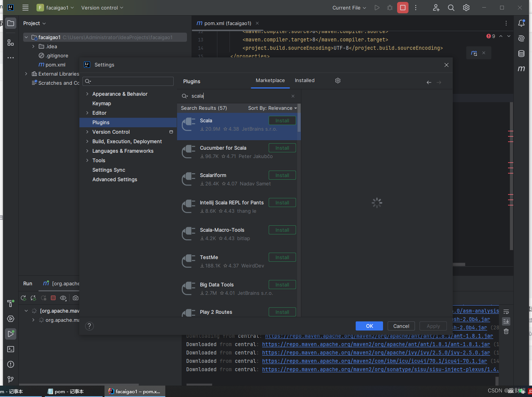
Task: Expand Version Control settings node
Action: (87, 132)
